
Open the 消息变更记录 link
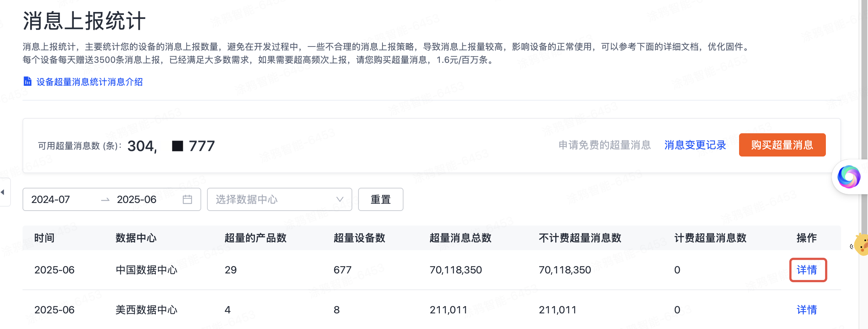coord(695,145)
